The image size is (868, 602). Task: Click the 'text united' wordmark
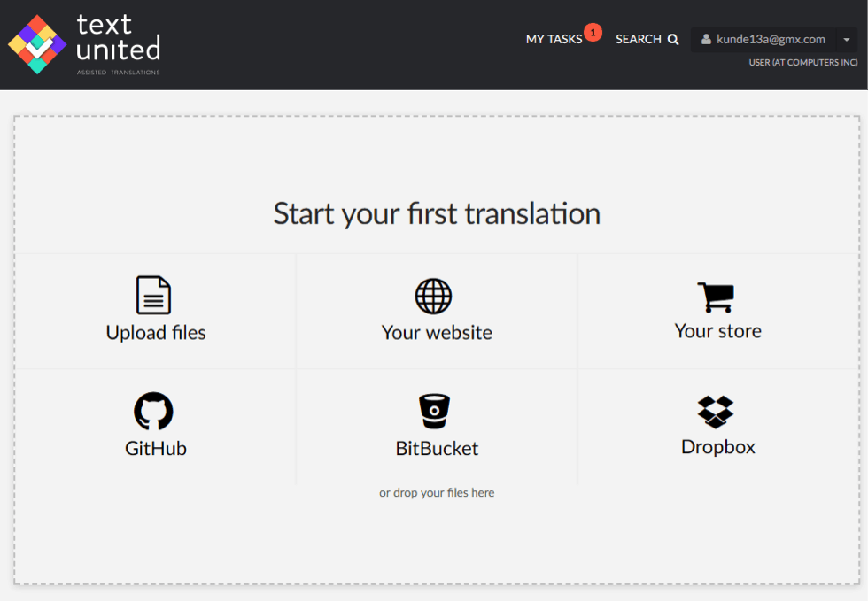pos(118,37)
